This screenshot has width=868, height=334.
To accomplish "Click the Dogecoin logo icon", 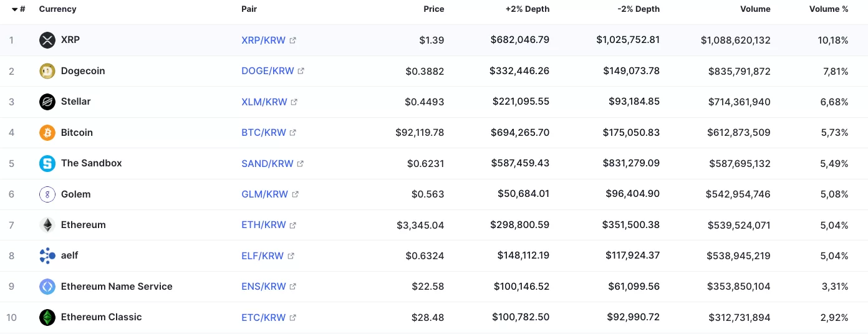I will pyautogui.click(x=47, y=71).
